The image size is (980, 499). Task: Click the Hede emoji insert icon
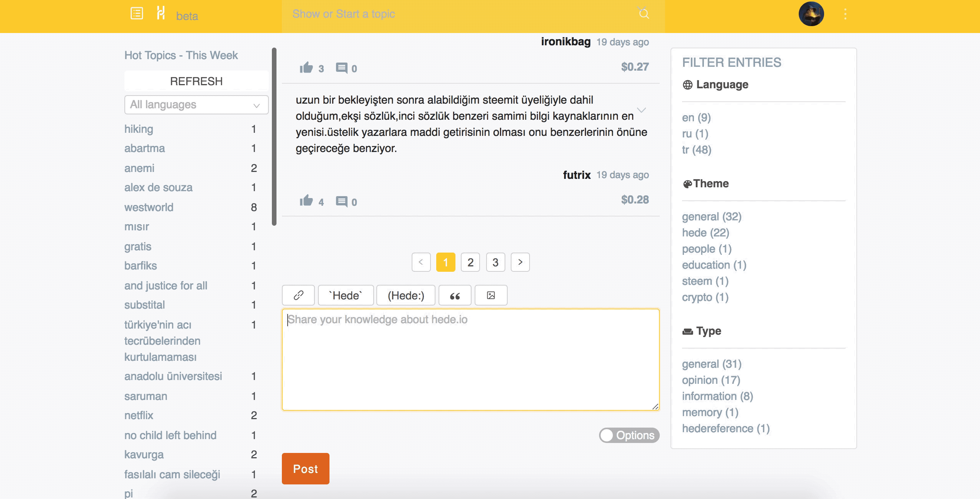point(406,295)
